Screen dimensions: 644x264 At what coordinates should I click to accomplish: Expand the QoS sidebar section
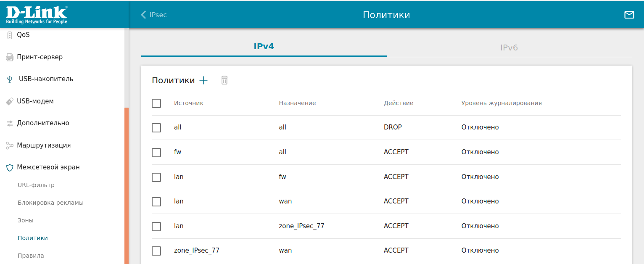point(23,35)
